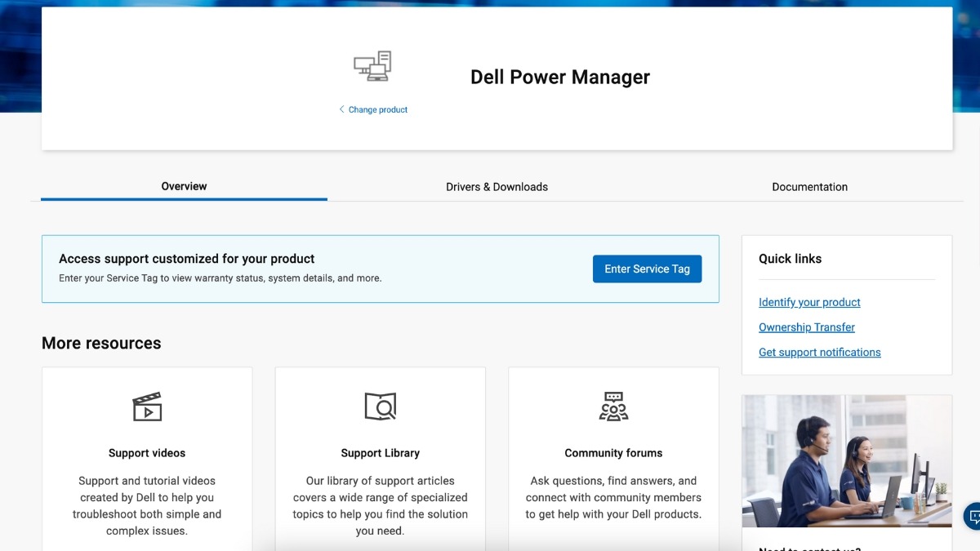This screenshot has width=980, height=551.
Task: Click the Dell Power Manager heading
Action: [x=560, y=77]
